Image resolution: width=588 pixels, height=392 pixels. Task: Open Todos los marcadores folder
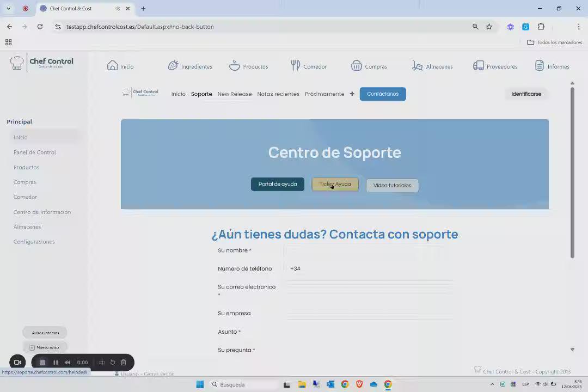[x=555, y=42]
